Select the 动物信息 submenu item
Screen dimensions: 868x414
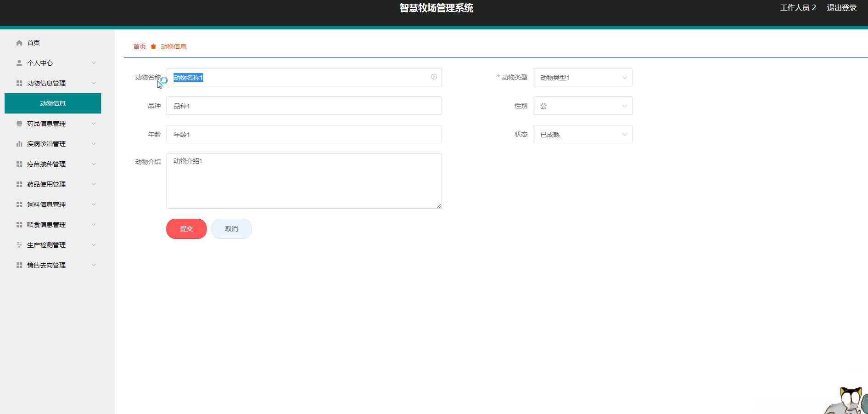click(x=53, y=103)
